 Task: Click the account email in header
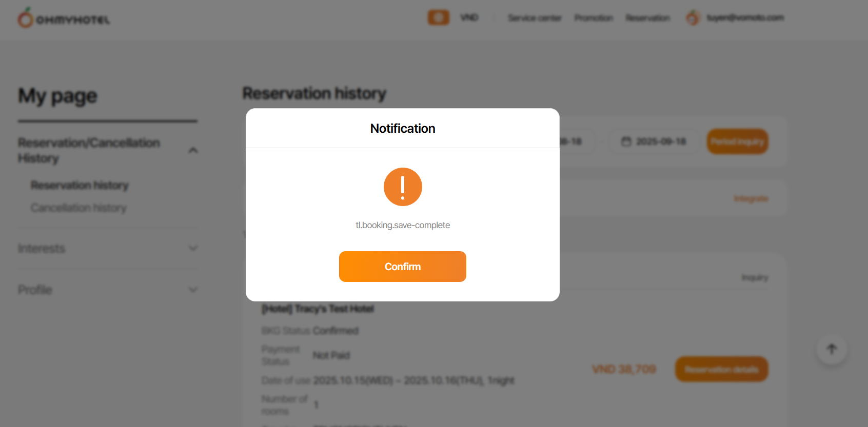click(x=745, y=18)
